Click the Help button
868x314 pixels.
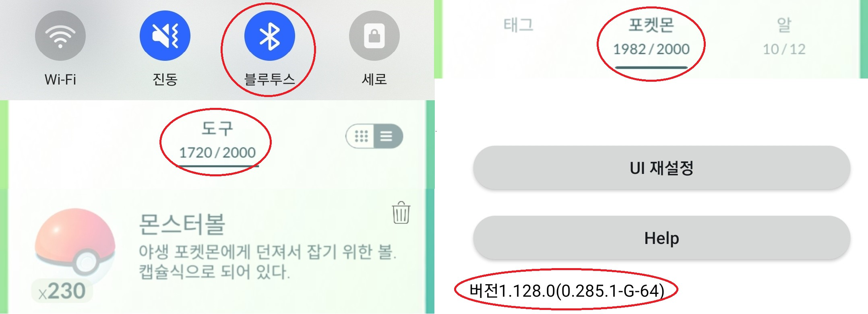(x=661, y=238)
